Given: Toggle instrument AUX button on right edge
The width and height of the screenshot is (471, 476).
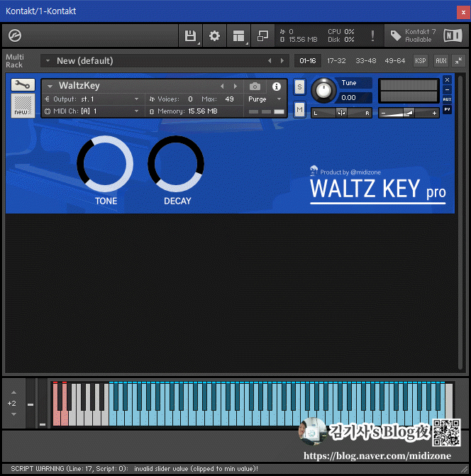Looking at the screenshot, I should (x=447, y=99).
